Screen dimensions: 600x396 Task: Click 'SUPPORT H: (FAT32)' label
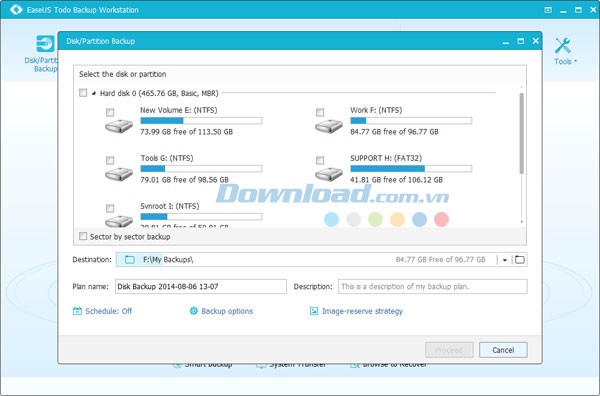click(x=386, y=158)
